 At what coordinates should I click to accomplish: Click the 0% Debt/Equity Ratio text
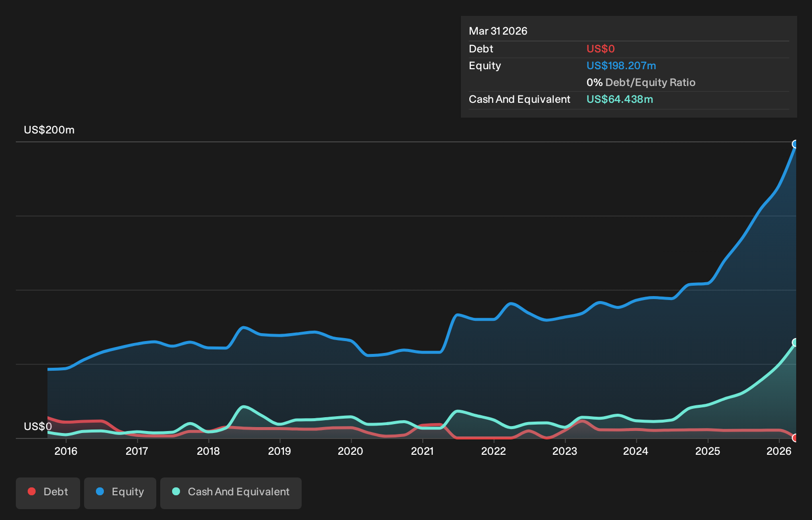coord(641,83)
